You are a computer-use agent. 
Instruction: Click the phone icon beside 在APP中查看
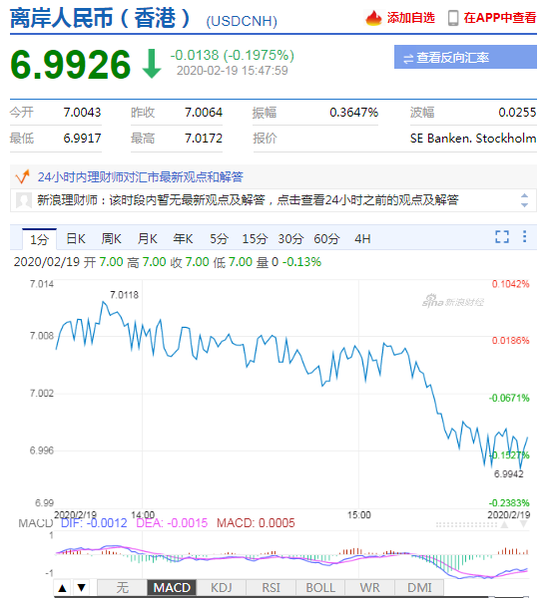453,18
